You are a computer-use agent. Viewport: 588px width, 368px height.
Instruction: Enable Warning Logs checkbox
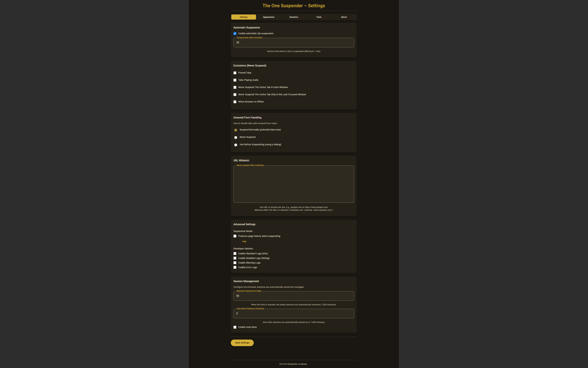(x=235, y=263)
